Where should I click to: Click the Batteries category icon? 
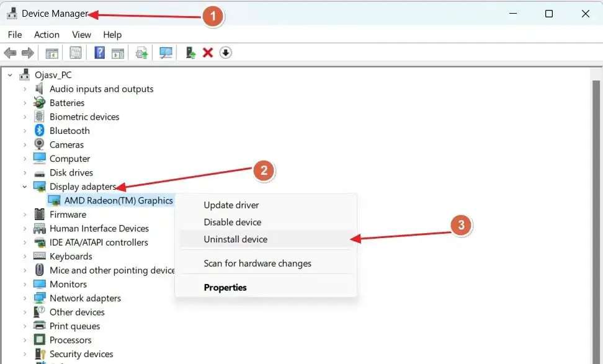[39, 103]
